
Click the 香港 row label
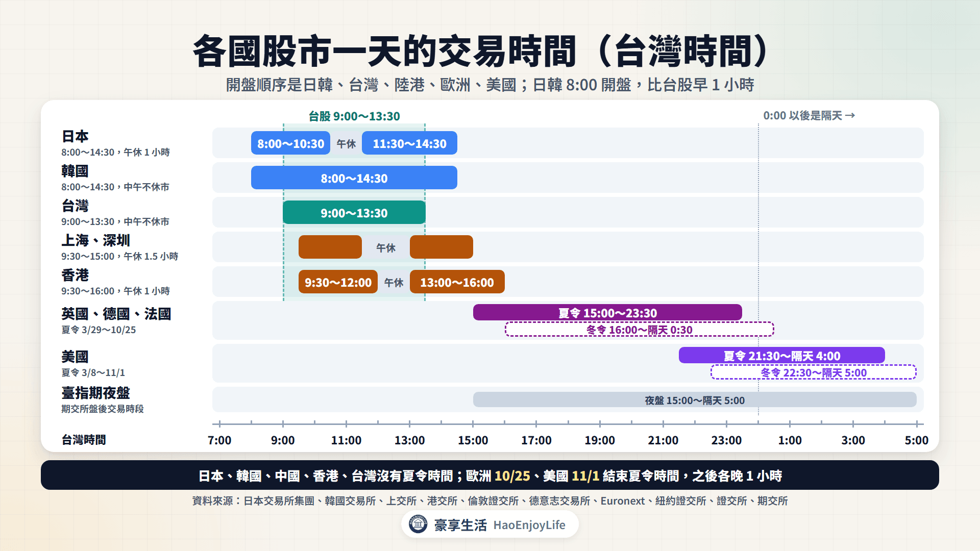75,275
